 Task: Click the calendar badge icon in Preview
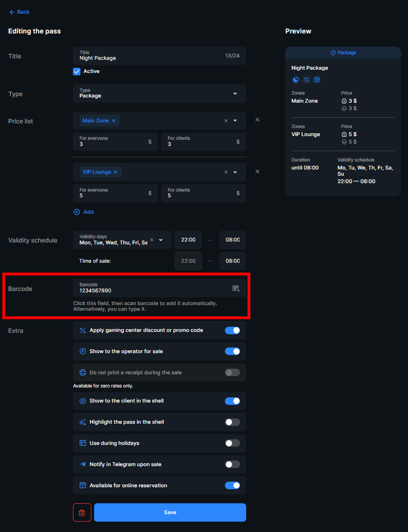[317, 80]
